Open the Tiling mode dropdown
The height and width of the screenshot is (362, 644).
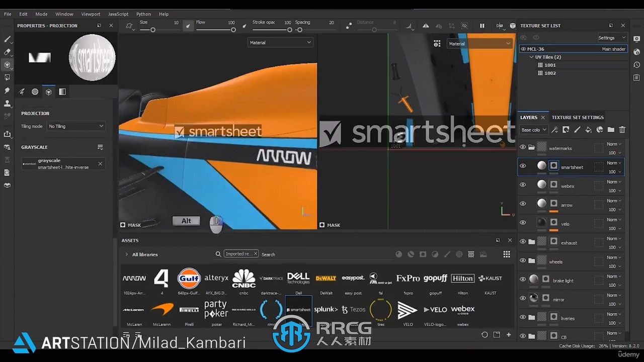click(x=76, y=126)
